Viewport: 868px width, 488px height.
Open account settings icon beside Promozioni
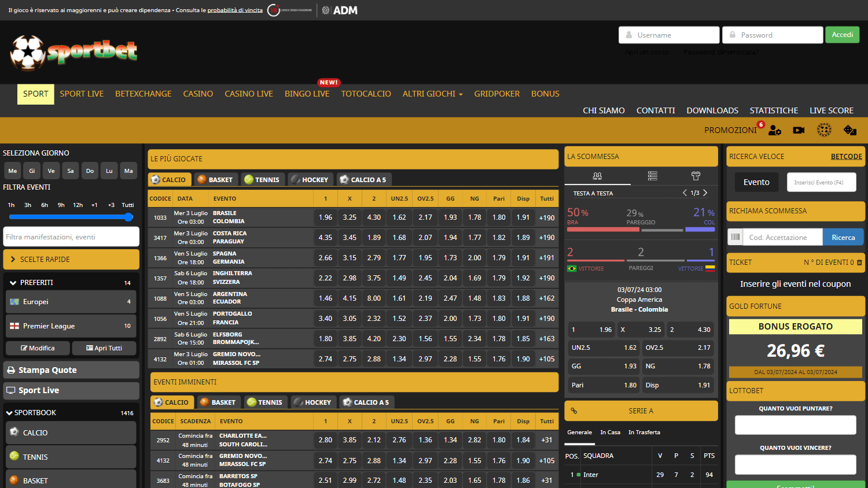(x=775, y=130)
